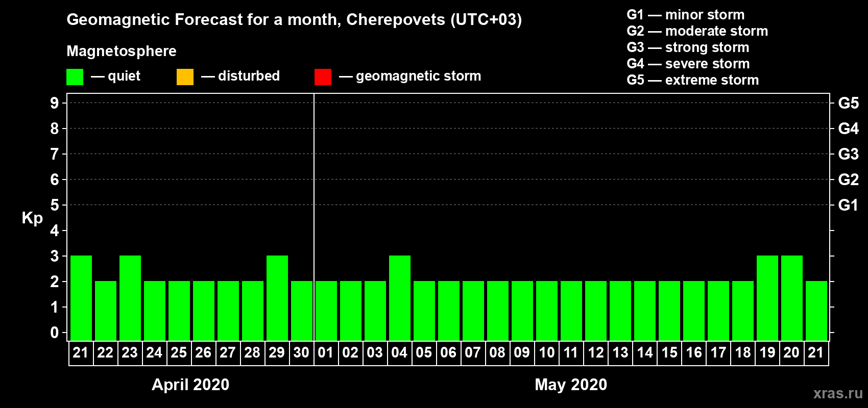Click the May 20 green bar
868x408 pixels.
[x=792, y=298]
